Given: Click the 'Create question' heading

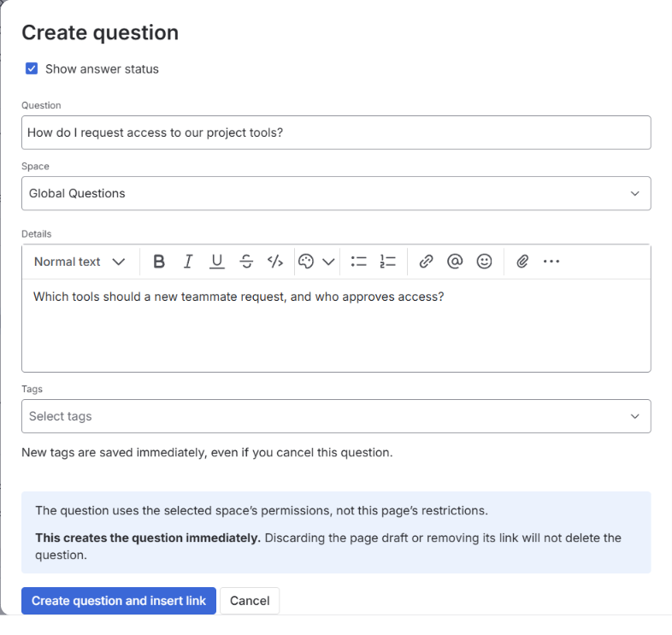Looking at the screenshot, I should click(100, 32).
